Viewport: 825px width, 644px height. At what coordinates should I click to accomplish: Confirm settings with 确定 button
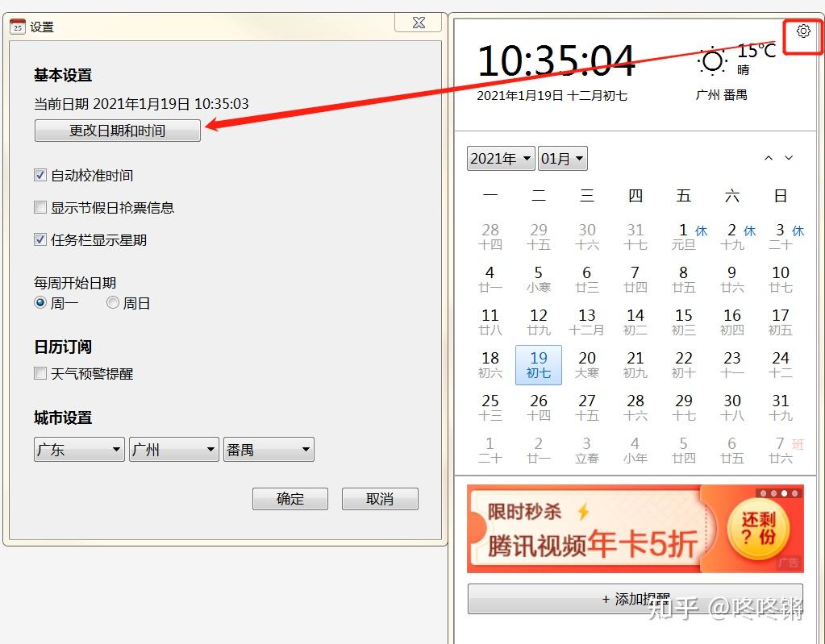290,499
